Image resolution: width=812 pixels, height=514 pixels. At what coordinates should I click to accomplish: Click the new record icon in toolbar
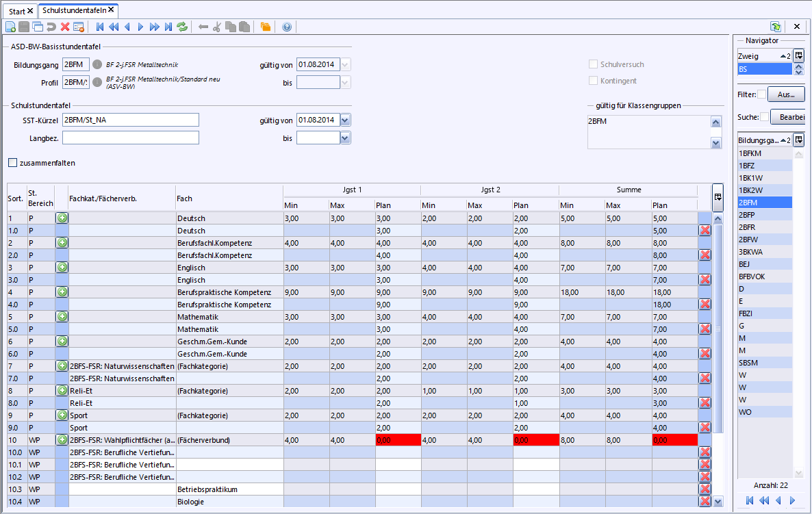pos(10,27)
